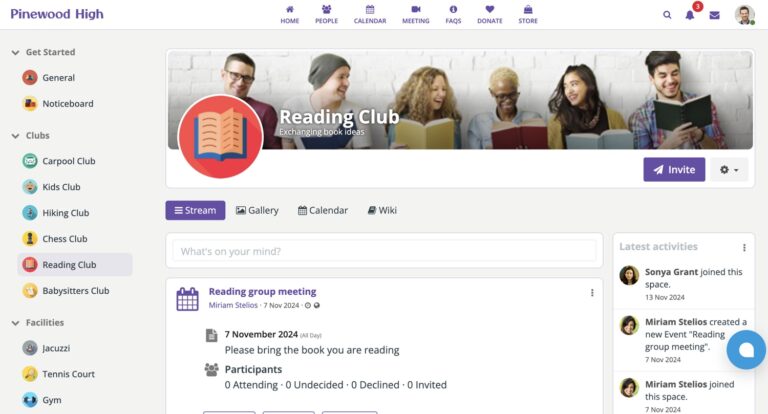Open notifications bell with red badge
Viewport: 768px width, 414px height.
(x=690, y=15)
